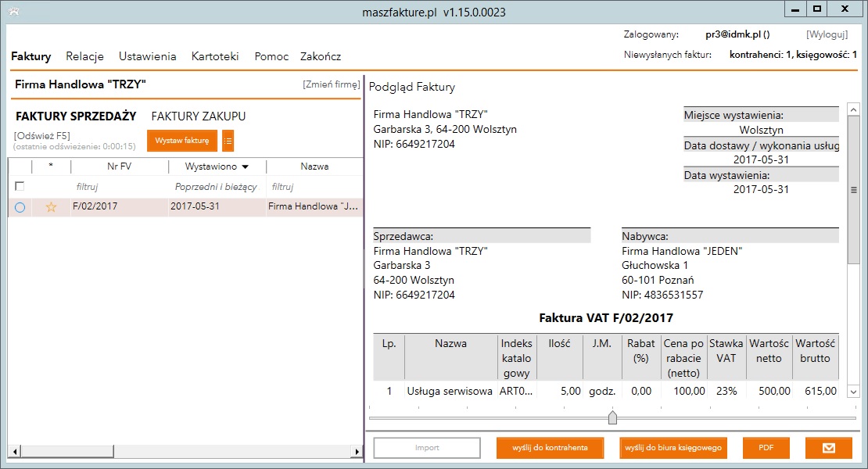Click the Firma Handlowa "JEDEN" buyer name
Image resolution: width=868 pixels, height=469 pixels.
coord(682,251)
